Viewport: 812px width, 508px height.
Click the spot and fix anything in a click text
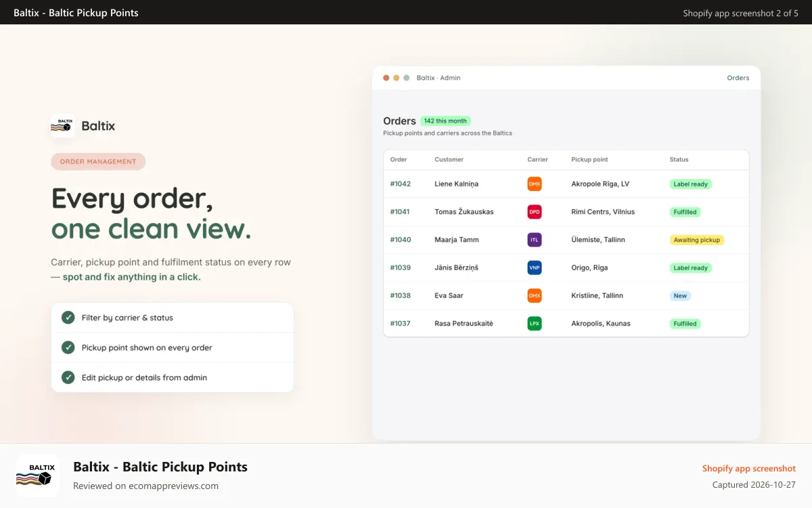click(132, 277)
